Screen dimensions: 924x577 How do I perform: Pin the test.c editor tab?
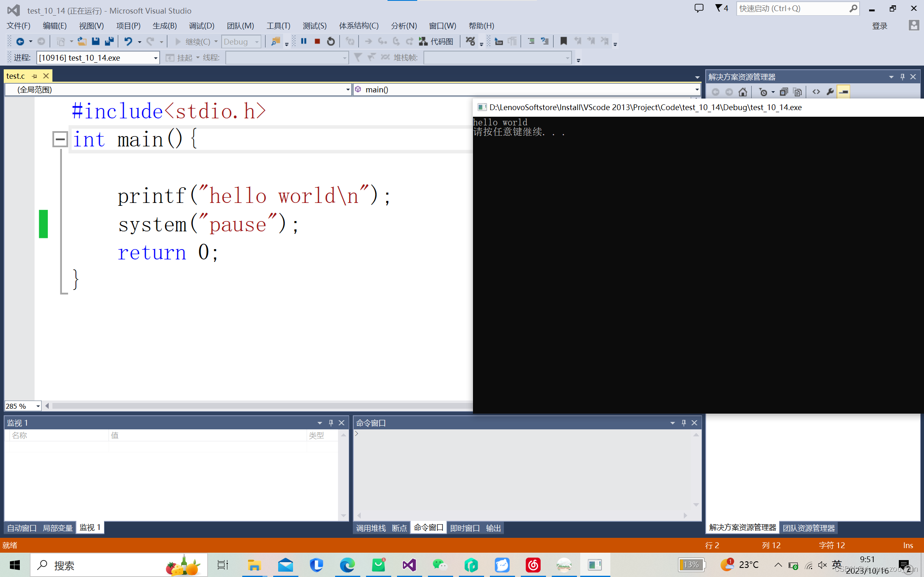tap(35, 76)
